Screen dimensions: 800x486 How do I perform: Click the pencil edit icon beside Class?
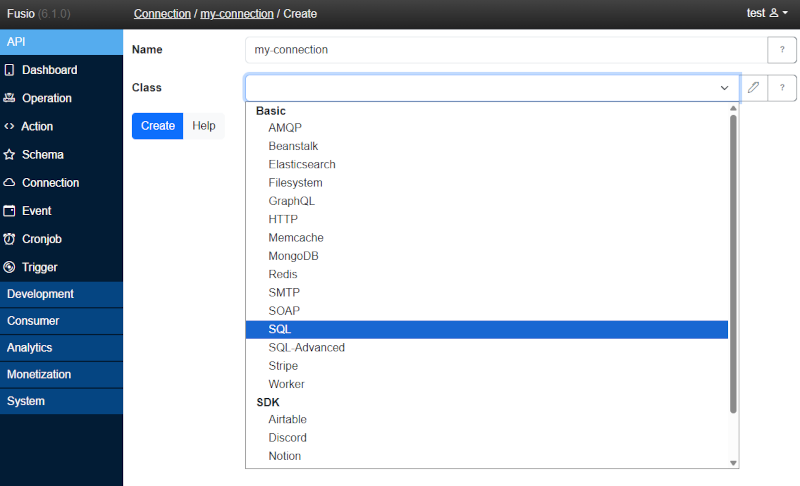point(753,88)
